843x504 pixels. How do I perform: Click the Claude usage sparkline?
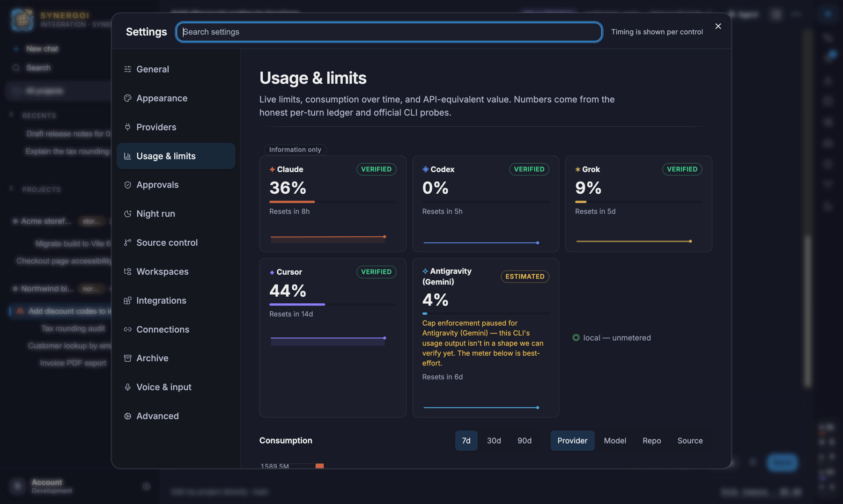point(328,238)
